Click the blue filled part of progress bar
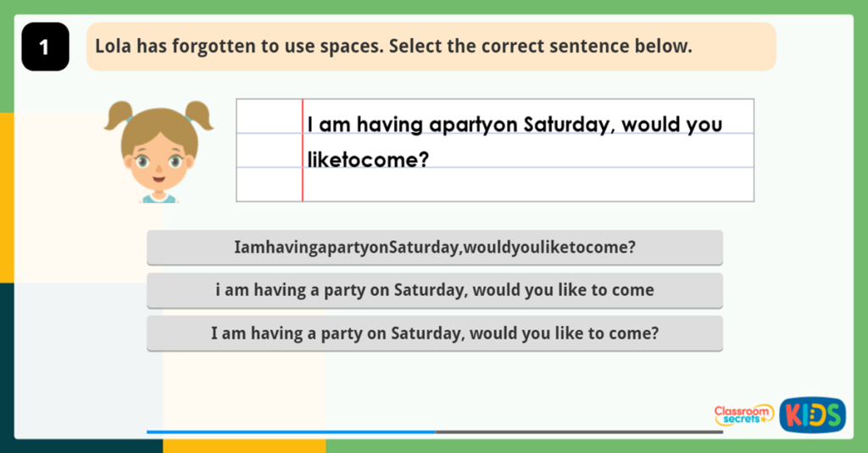Image resolution: width=868 pixels, height=453 pixels. point(291,432)
